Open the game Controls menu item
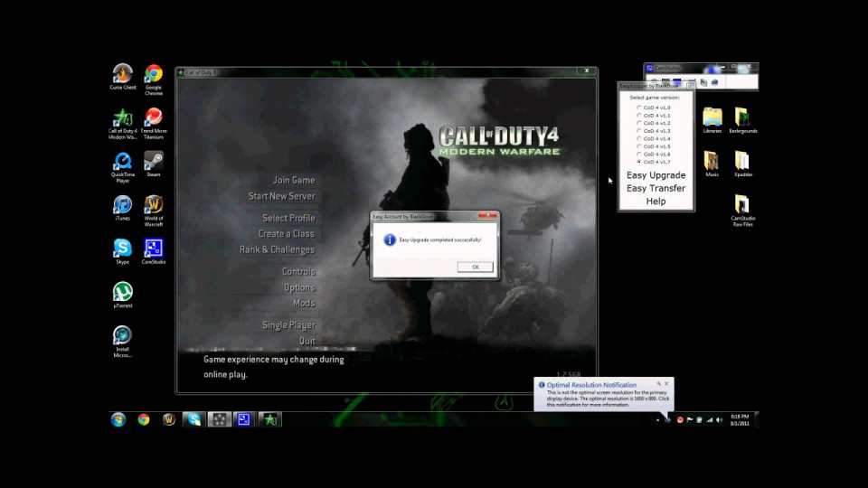This screenshot has height=488, width=868. pyautogui.click(x=299, y=272)
